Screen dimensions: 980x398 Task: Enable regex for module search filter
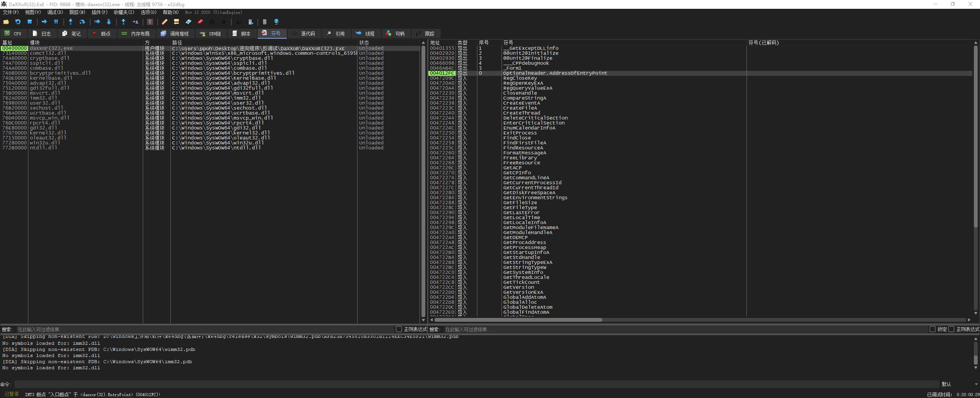coord(399,329)
